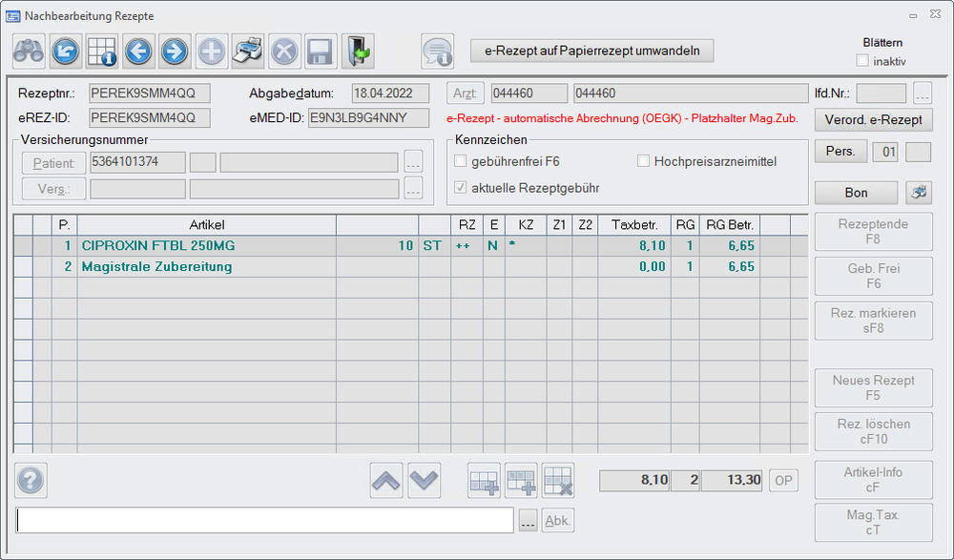Click the blue undo arrow icon
Image resolution: width=954 pixels, height=560 pixels.
coord(66,51)
